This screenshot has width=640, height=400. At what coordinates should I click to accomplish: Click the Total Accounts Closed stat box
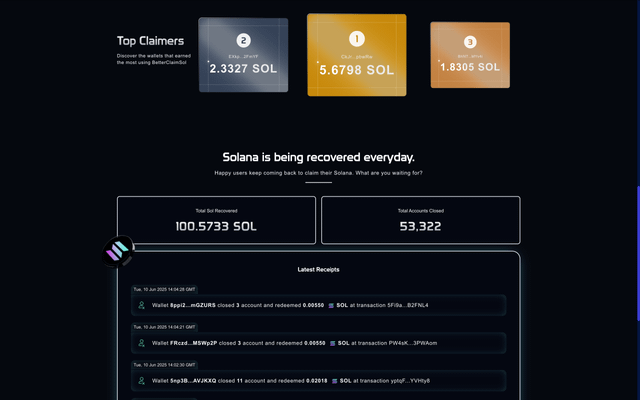click(420, 220)
